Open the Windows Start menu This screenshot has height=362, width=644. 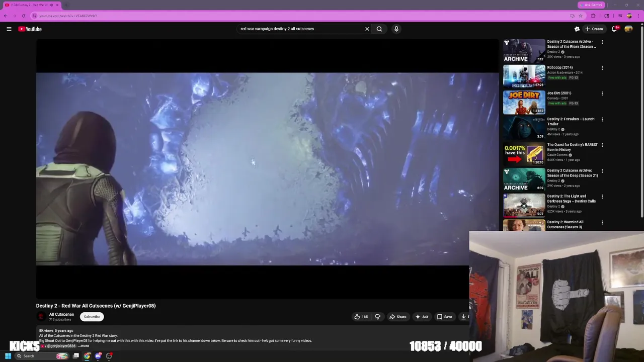(8, 356)
